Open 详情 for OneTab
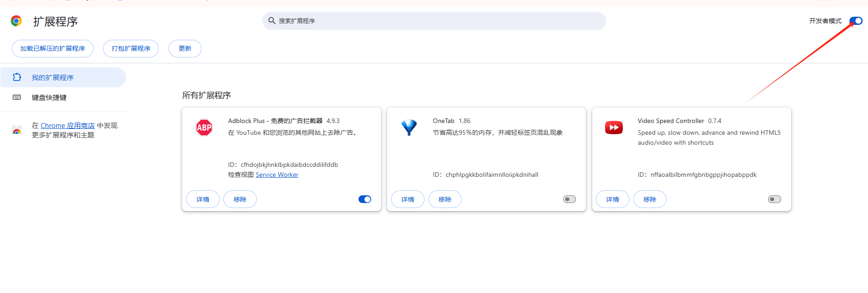Screen dimensions: 868x293 pyautogui.click(x=408, y=199)
